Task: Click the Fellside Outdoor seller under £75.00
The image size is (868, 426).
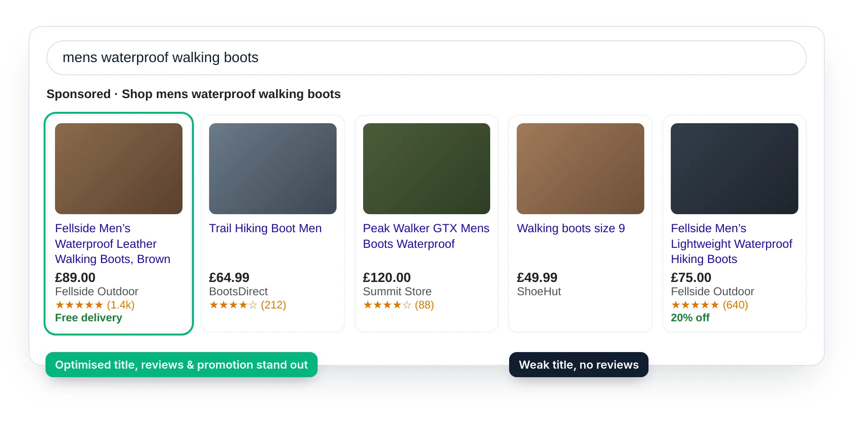Action: pyautogui.click(x=713, y=291)
